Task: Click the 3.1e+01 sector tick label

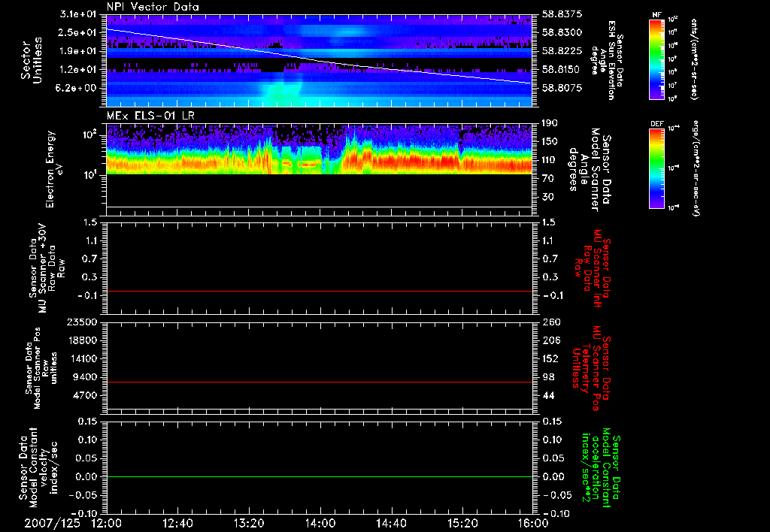Action: (78, 14)
